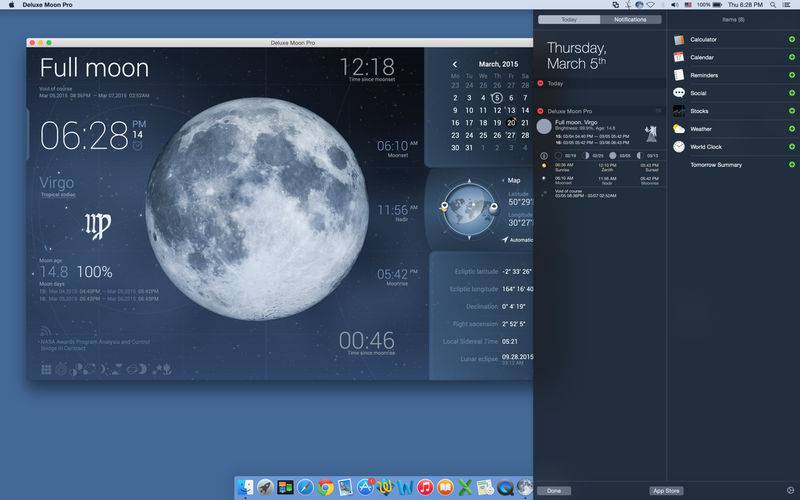Open Finder from the Dock

pyautogui.click(x=245, y=487)
